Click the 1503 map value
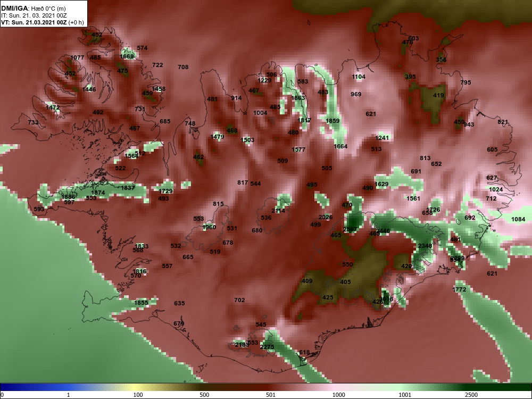 pos(247,140)
